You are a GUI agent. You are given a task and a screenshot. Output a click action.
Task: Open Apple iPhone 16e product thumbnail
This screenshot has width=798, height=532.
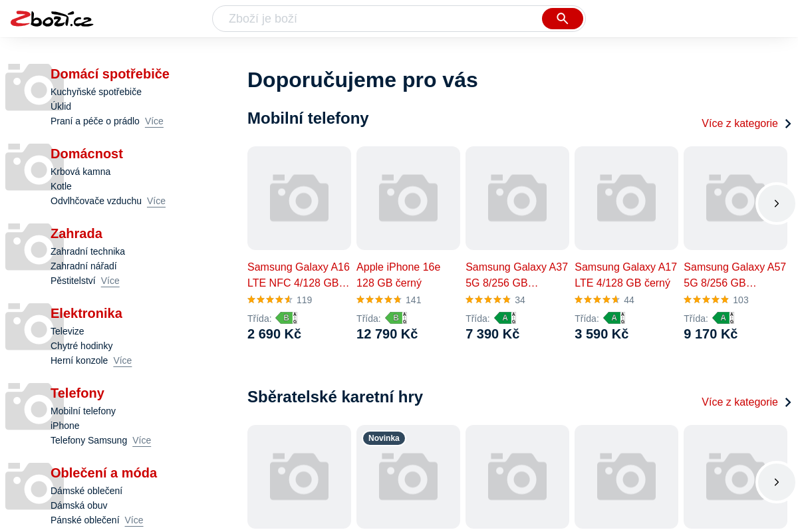[408, 198]
